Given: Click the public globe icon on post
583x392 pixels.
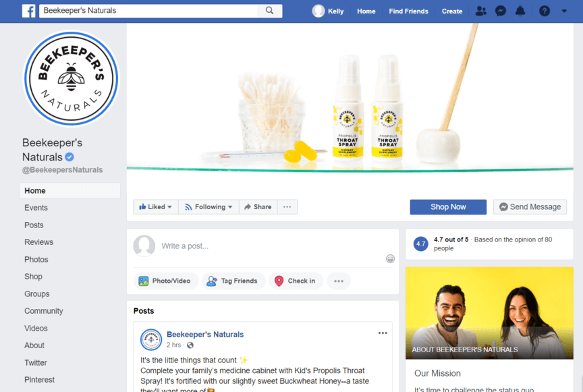Looking at the screenshot, I should coord(190,345).
